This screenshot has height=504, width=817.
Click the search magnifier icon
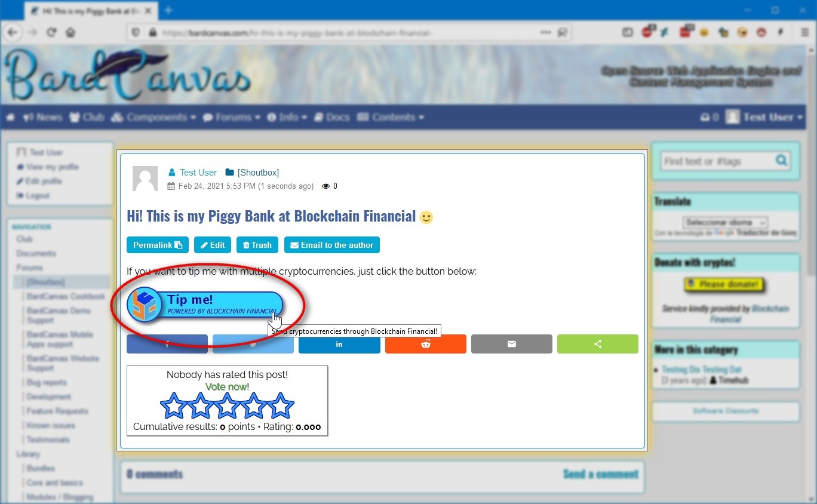(781, 161)
